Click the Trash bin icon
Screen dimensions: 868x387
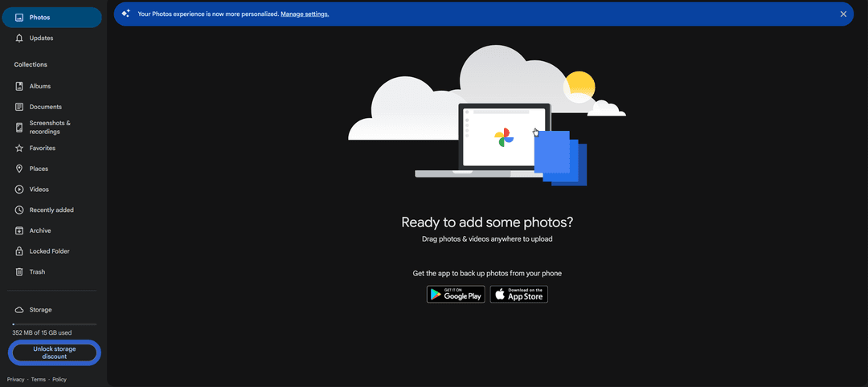pyautogui.click(x=19, y=272)
